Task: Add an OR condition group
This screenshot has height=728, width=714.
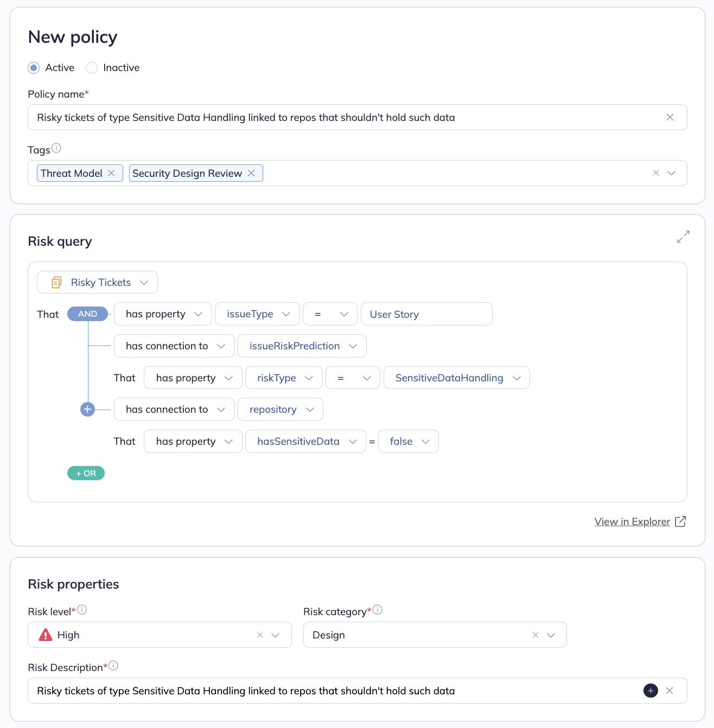Action: [x=86, y=473]
